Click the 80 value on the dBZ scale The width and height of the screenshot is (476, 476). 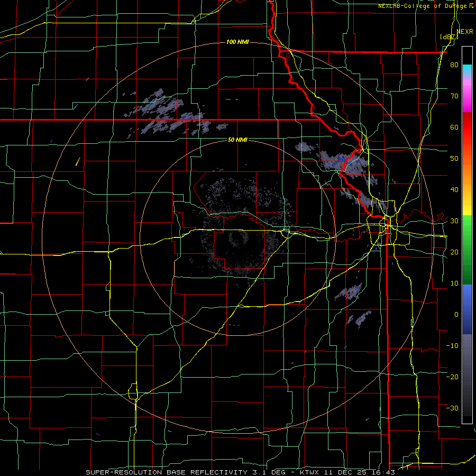pyautogui.click(x=454, y=65)
